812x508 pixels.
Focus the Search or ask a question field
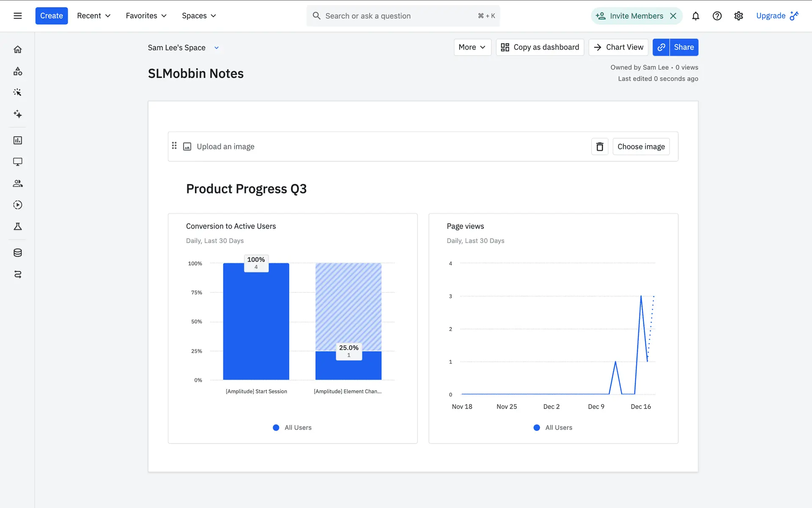398,16
